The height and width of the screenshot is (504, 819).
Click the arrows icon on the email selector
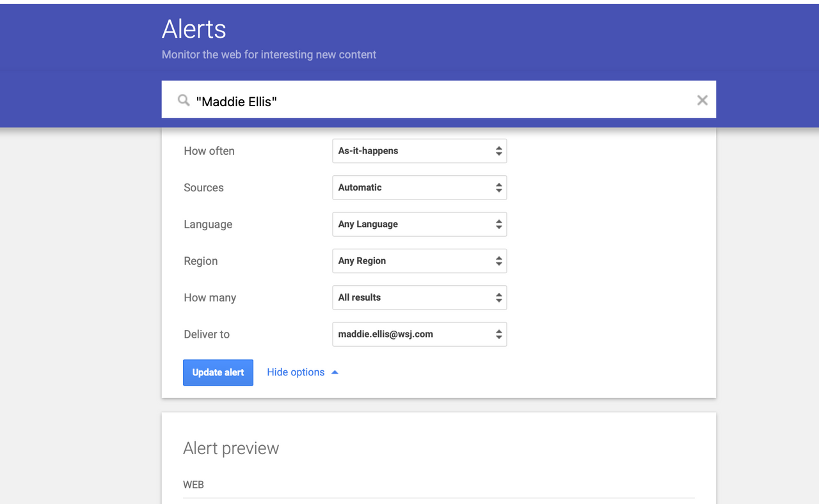(498, 334)
